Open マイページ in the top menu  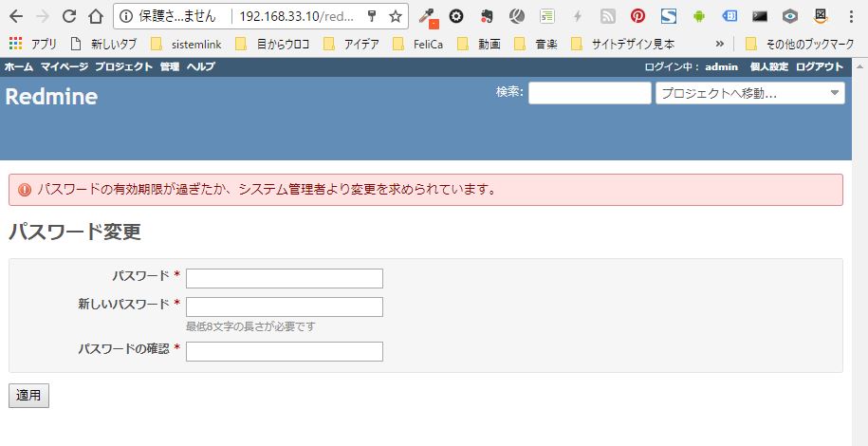pyautogui.click(x=65, y=67)
